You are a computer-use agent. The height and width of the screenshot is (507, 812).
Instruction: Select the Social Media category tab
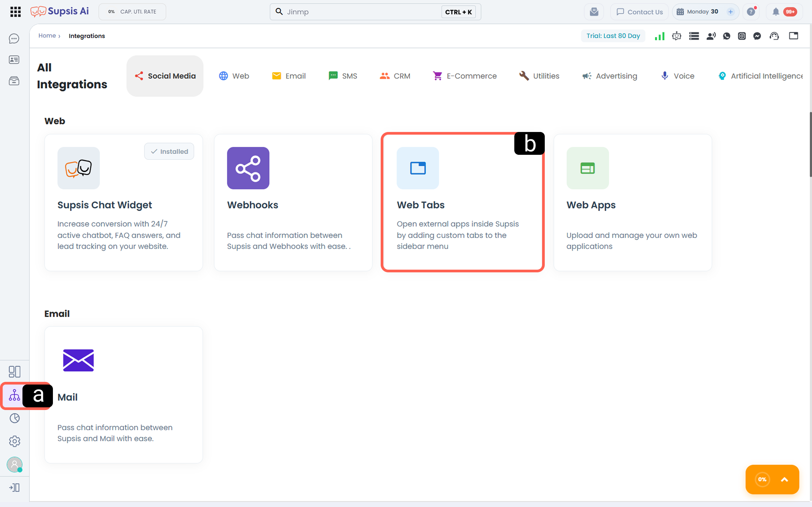tap(165, 76)
